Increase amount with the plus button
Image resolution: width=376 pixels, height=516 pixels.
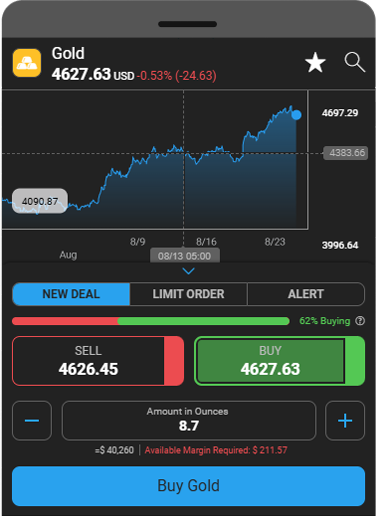click(x=345, y=421)
